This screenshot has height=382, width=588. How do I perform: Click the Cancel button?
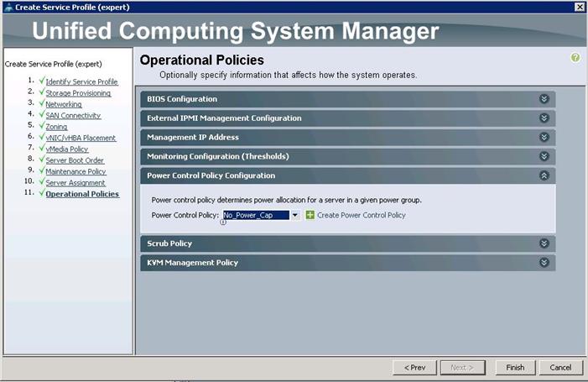[x=560, y=368]
